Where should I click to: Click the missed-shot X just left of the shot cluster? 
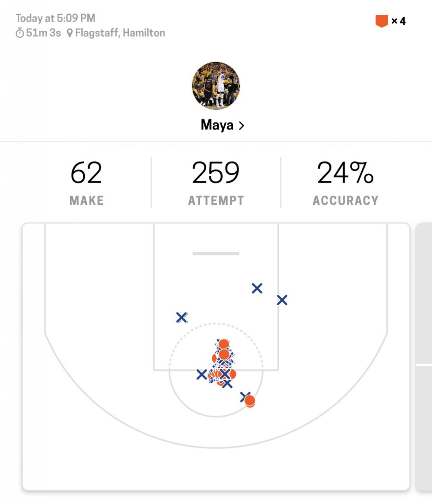(201, 375)
